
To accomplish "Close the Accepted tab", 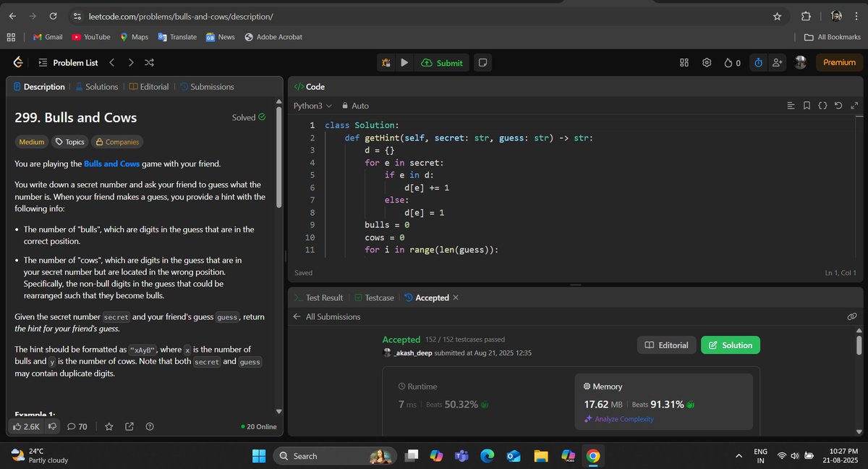I will tap(455, 297).
